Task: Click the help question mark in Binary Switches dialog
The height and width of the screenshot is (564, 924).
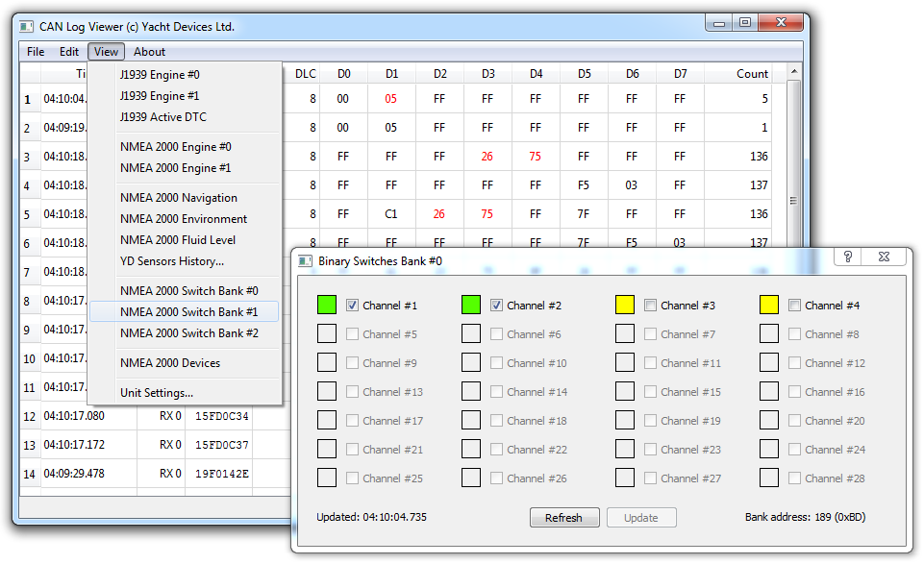Action: 848,257
